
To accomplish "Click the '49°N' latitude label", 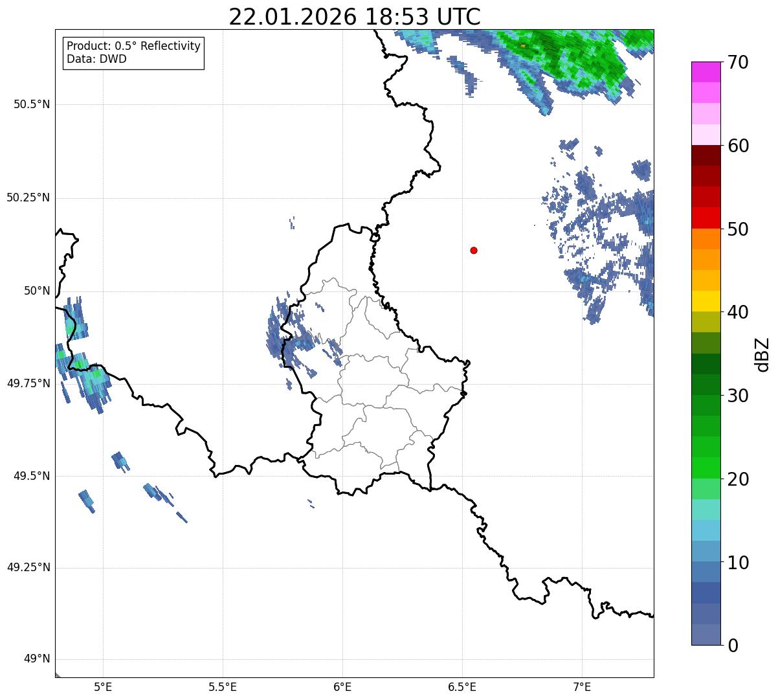I will tap(37, 659).
